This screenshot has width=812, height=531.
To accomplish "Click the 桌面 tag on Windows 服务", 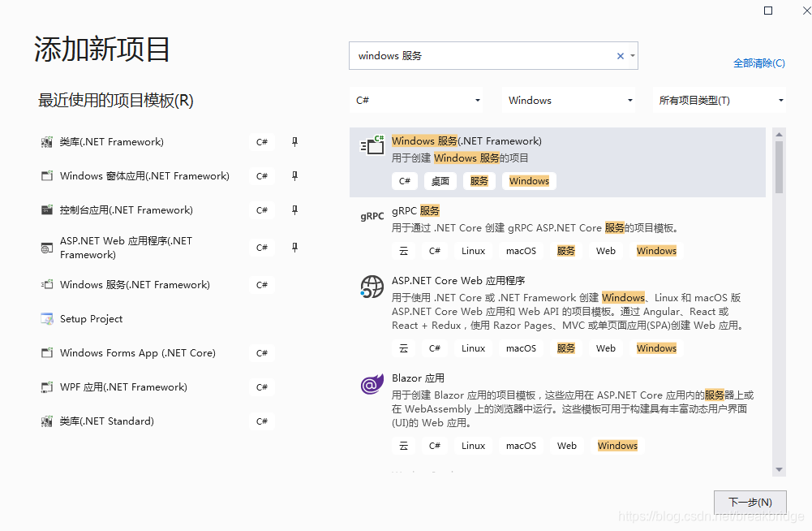I will coord(440,181).
